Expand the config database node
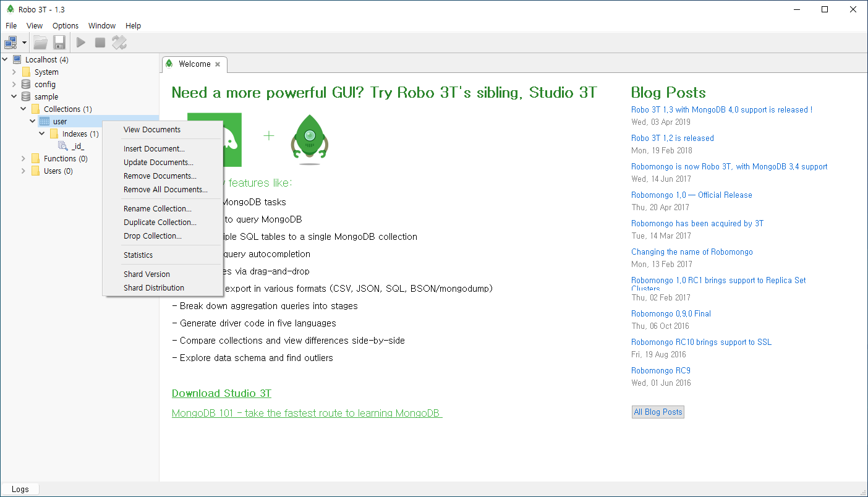The height and width of the screenshot is (497, 868). point(14,84)
